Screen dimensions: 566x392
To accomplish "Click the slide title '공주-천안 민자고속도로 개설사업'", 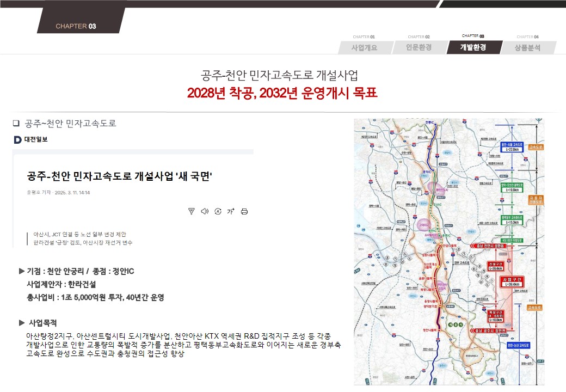I will (279, 75).
